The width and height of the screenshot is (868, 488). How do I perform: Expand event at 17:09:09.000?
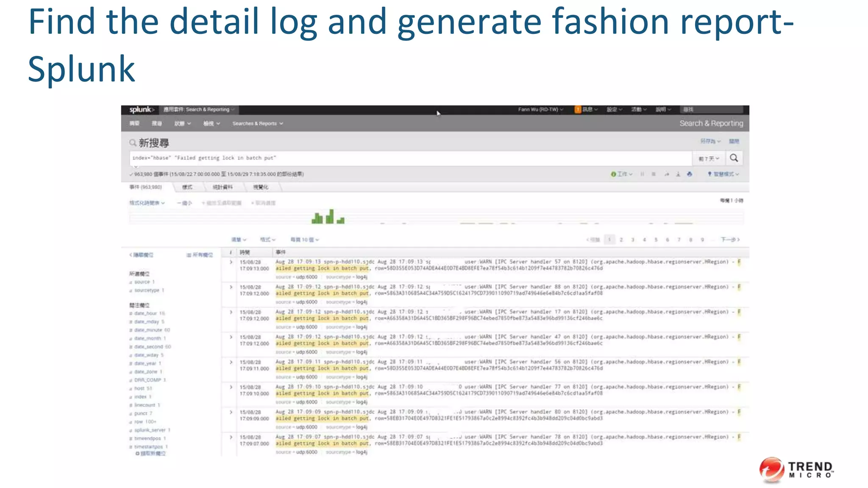231,412
